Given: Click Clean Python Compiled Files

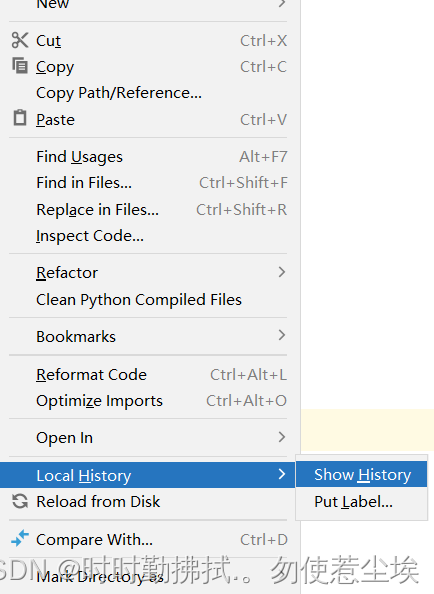Looking at the screenshot, I should (148, 300).
